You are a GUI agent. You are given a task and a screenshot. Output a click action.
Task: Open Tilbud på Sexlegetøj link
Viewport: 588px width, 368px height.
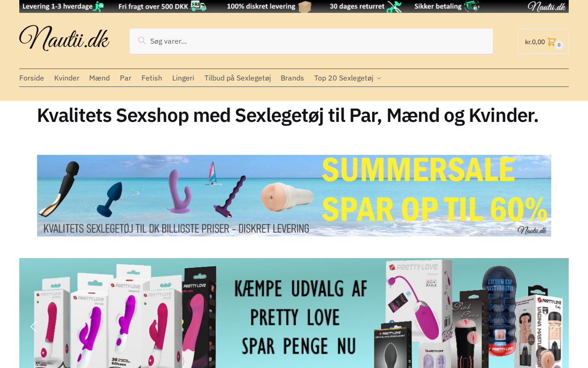point(237,78)
